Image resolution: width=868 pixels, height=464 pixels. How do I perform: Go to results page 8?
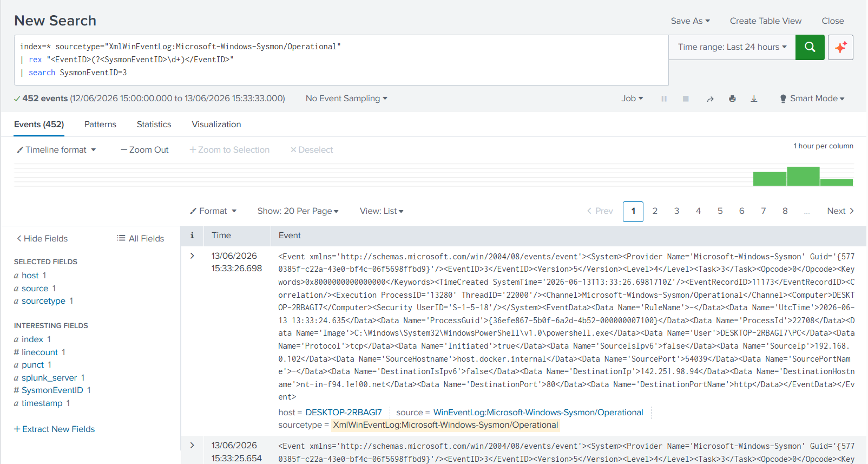click(785, 211)
